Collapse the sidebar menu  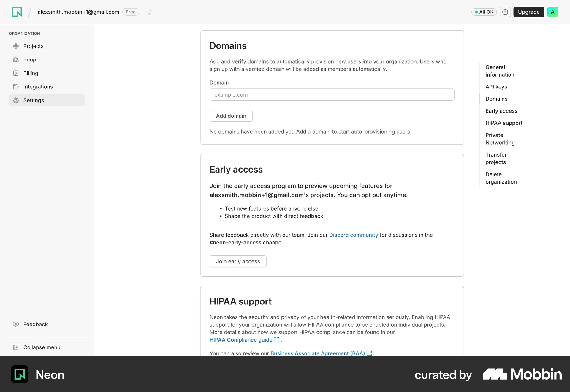pos(42,347)
